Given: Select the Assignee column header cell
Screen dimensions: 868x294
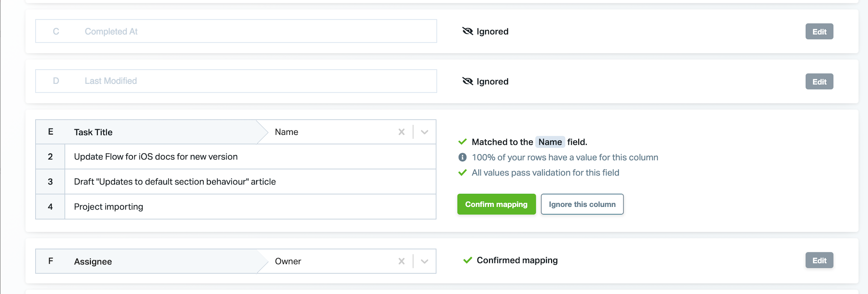Looking at the screenshot, I should pos(146,261).
